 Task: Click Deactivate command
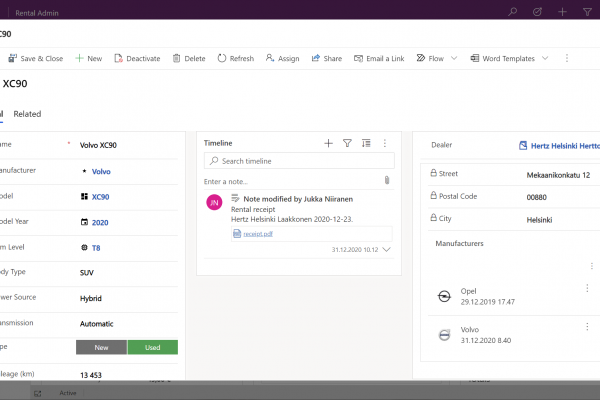tap(137, 58)
